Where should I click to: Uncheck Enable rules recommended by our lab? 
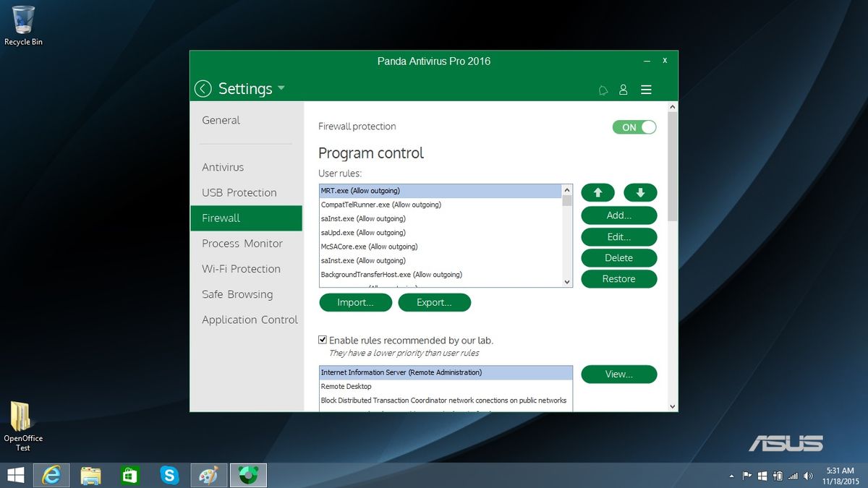pyautogui.click(x=323, y=340)
